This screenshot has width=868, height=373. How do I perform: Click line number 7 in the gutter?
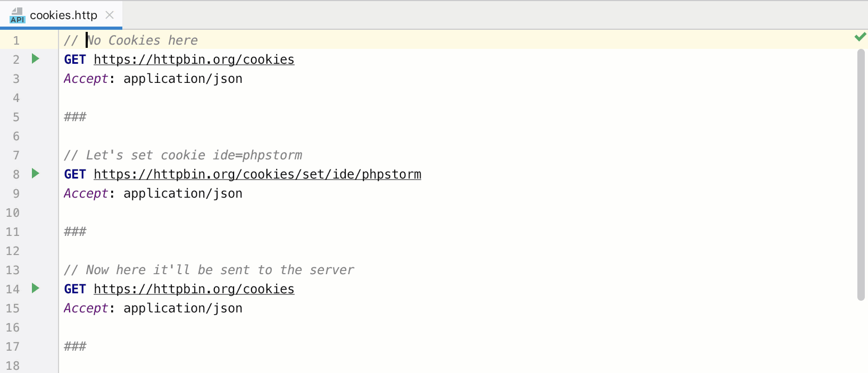pos(16,155)
